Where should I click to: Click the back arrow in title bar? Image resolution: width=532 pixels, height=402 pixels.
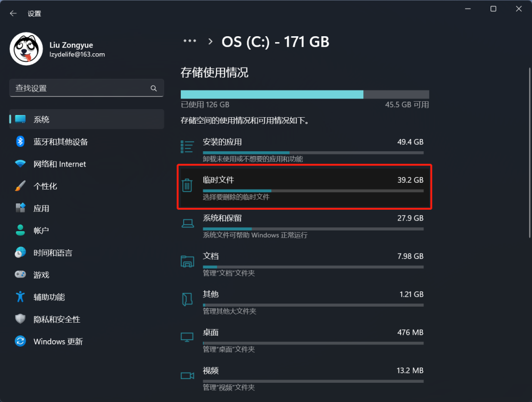tap(13, 13)
